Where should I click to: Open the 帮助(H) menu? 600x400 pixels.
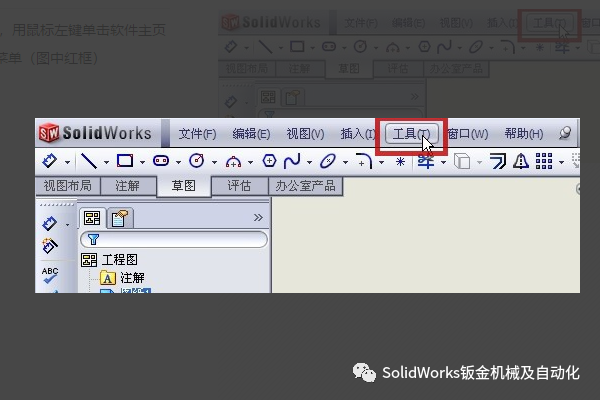(x=524, y=134)
